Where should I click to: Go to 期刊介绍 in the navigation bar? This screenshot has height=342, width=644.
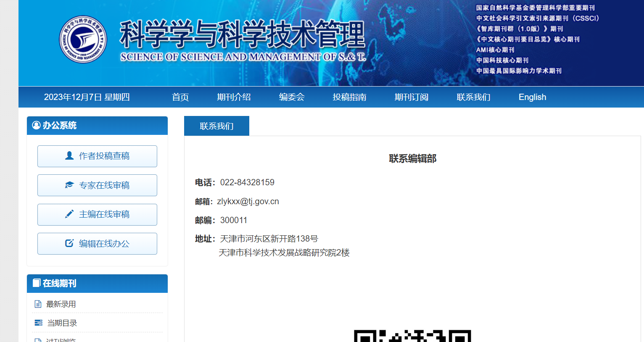[x=234, y=97]
